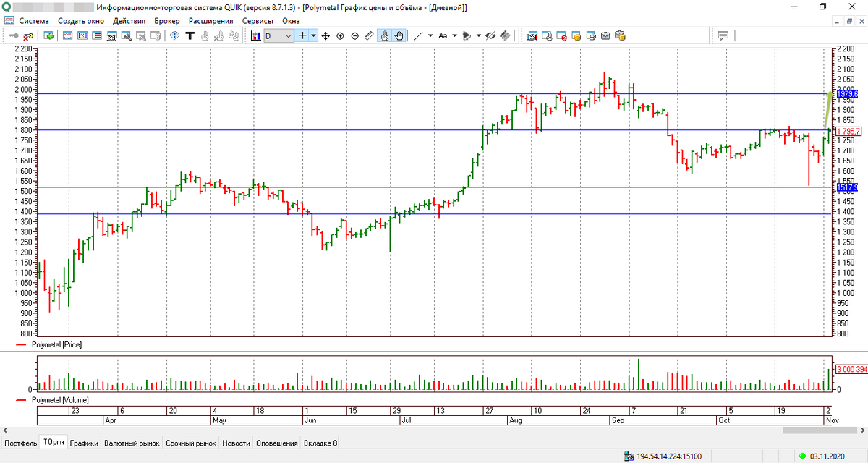Switch to the Вкладка 8 tab

tap(320, 443)
